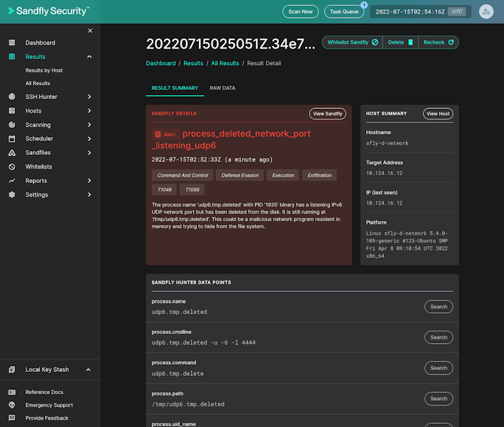Click the Sandfly Security logo
The height and width of the screenshot is (427, 504).
[49, 11]
